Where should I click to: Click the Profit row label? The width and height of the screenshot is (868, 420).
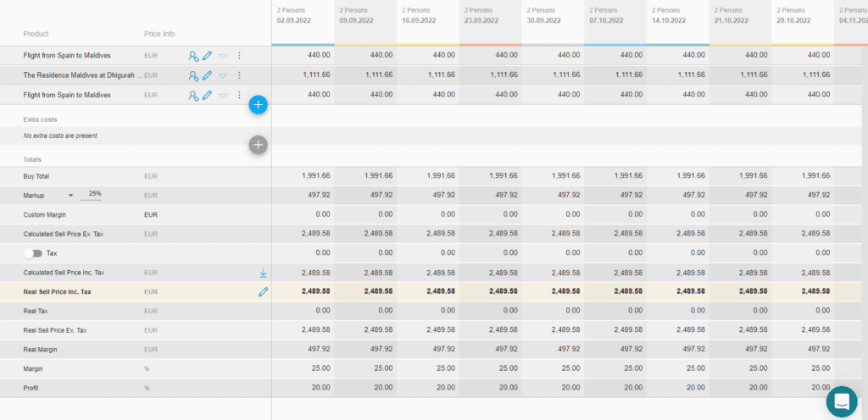(x=31, y=388)
